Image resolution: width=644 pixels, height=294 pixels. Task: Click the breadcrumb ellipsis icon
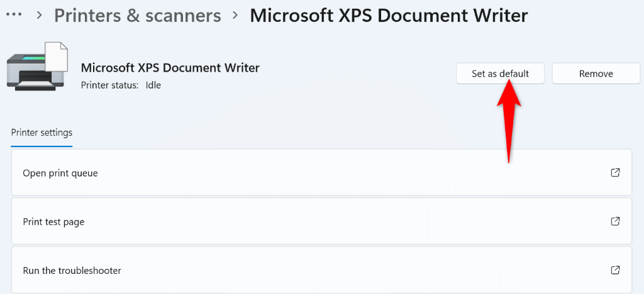coord(14,14)
